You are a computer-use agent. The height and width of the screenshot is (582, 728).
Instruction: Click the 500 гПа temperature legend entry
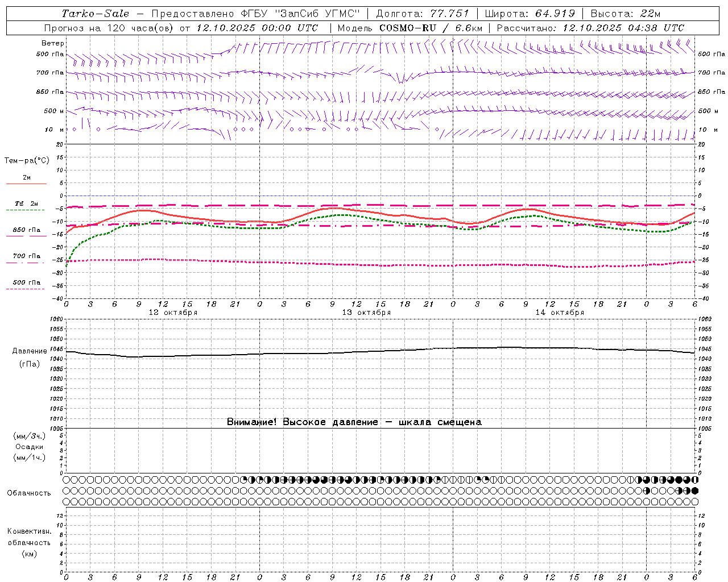click(27, 282)
